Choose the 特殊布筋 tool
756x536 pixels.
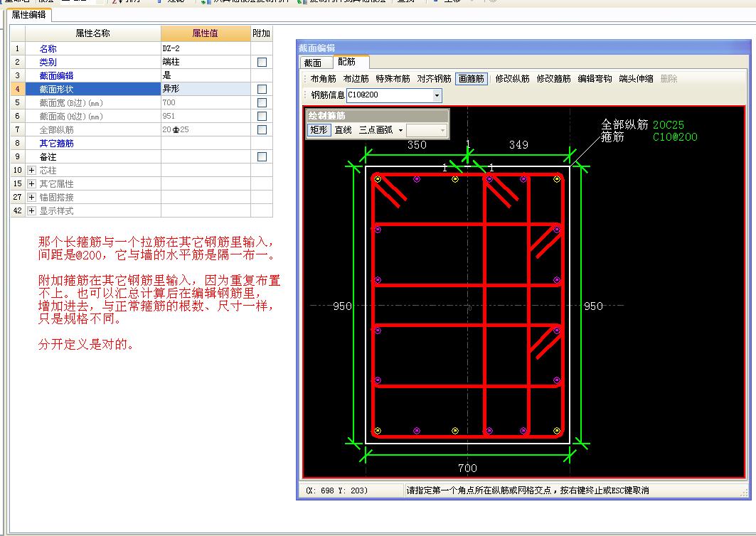click(393, 79)
